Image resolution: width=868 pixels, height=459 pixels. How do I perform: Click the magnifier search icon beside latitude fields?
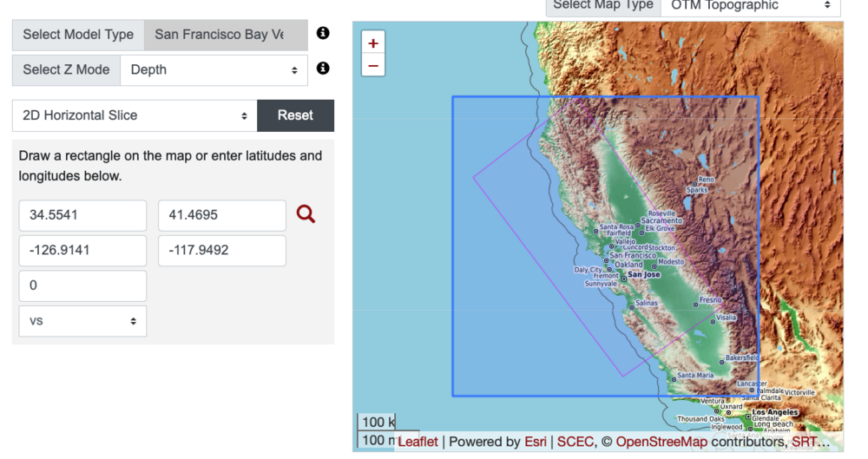(x=306, y=213)
